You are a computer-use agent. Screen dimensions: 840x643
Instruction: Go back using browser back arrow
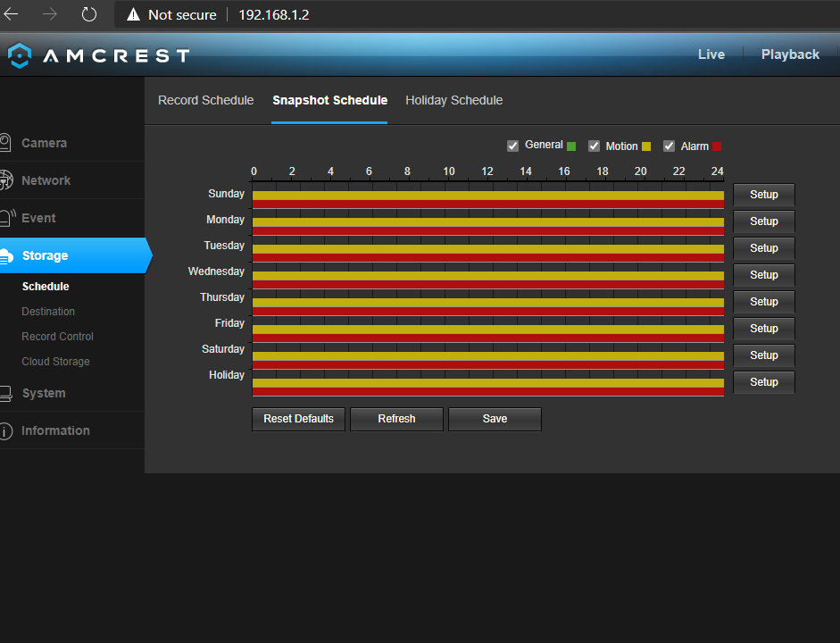pyautogui.click(x=11, y=14)
